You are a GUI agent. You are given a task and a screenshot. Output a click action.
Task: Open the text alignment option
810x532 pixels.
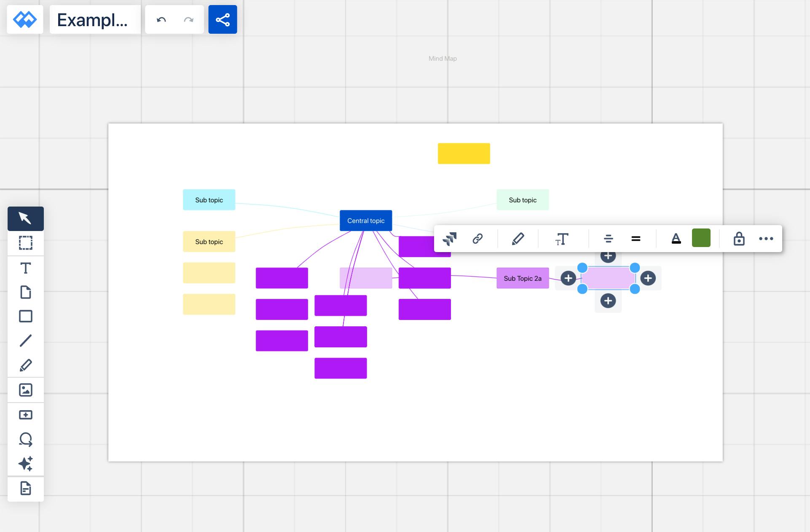[x=608, y=239]
